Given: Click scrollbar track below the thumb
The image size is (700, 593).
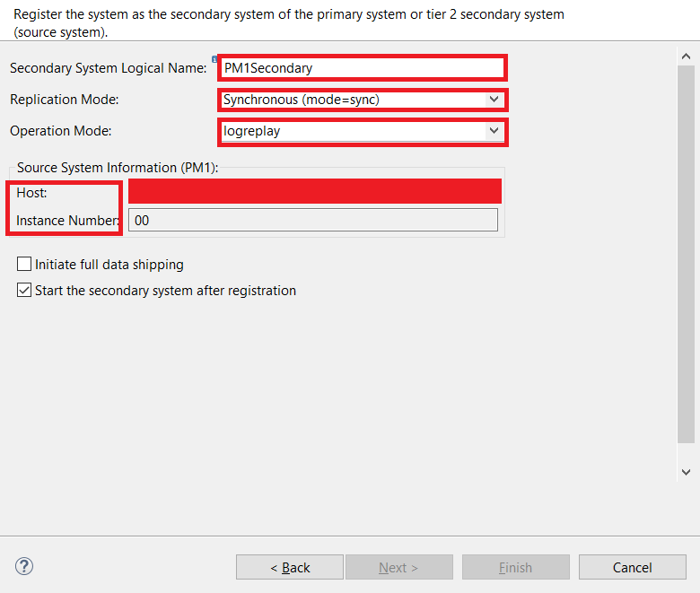Looking at the screenshot, I should coord(687,453).
